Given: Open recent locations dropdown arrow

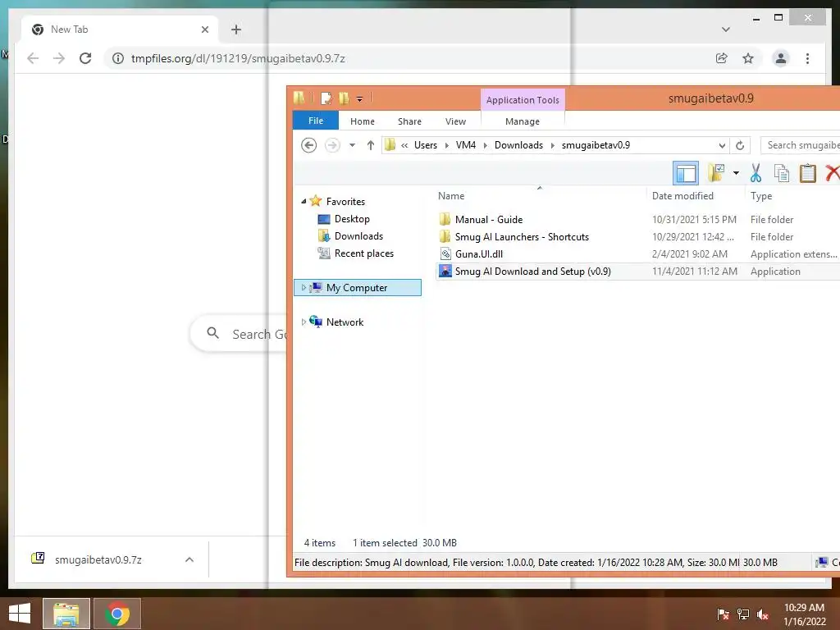Looking at the screenshot, I should 352,145.
